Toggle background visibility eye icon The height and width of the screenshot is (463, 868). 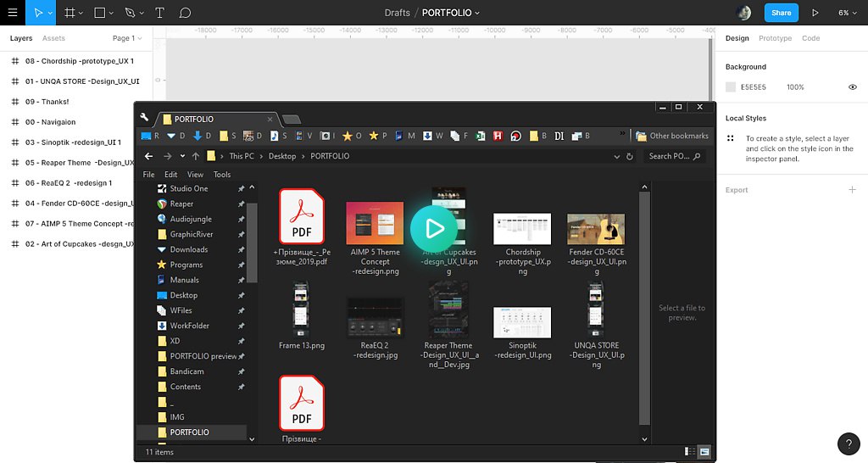853,87
